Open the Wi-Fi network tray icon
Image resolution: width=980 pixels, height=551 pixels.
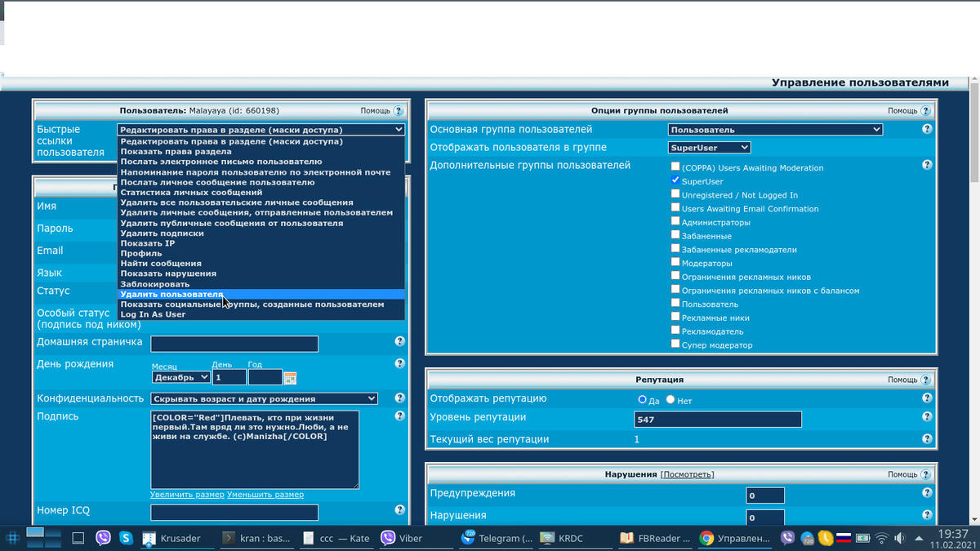tap(881, 538)
